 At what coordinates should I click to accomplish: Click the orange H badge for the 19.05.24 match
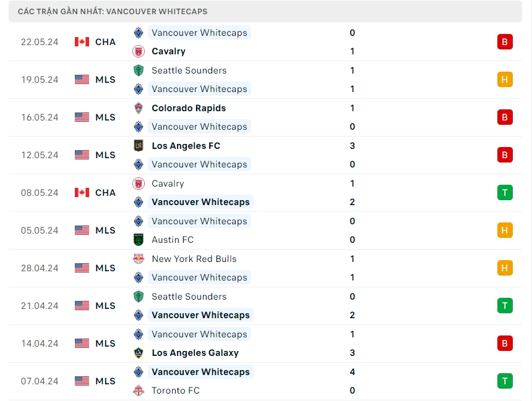point(505,80)
